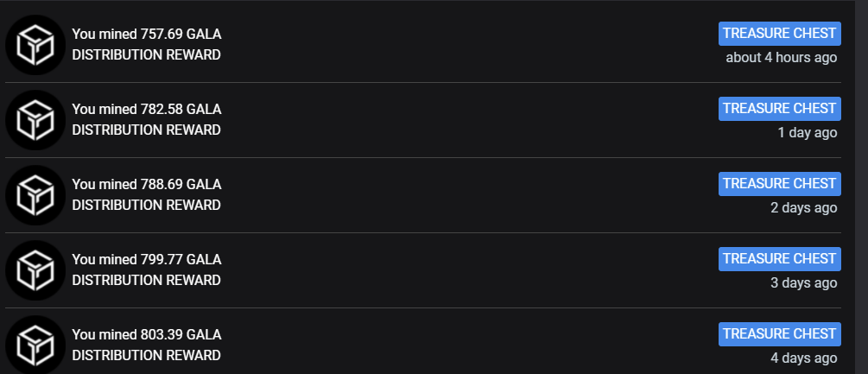
Task: Click the GALA logo icon beside 757.69 reward
Action: click(x=35, y=45)
